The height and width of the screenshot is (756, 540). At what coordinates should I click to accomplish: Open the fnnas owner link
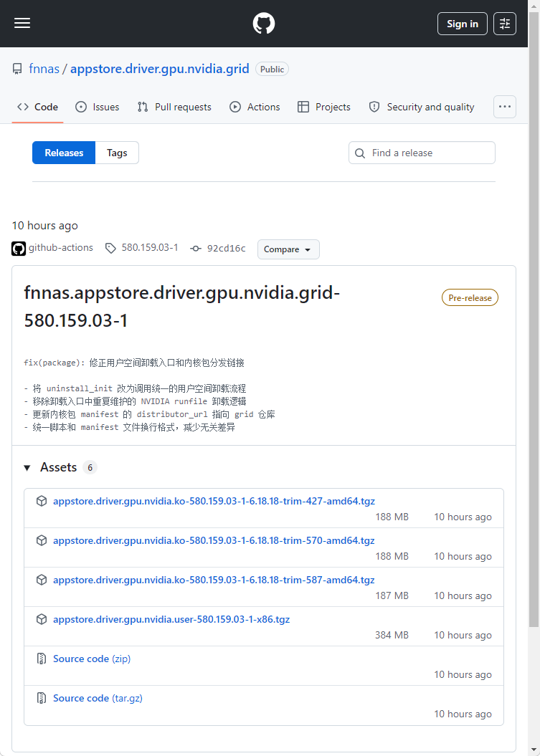coord(44,69)
